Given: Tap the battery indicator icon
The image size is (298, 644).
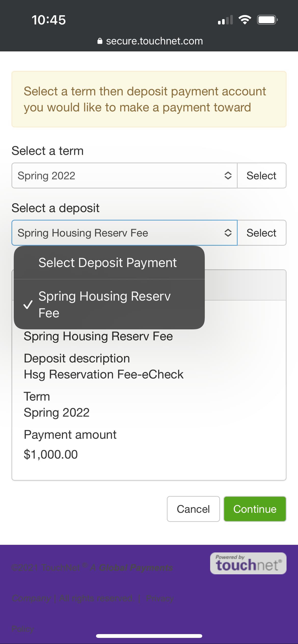Looking at the screenshot, I should click(x=267, y=20).
